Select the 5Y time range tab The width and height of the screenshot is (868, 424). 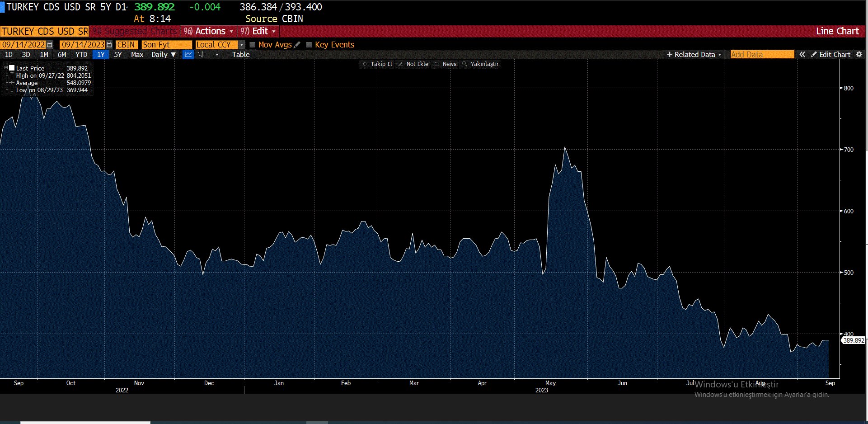[x=118, y=55]
